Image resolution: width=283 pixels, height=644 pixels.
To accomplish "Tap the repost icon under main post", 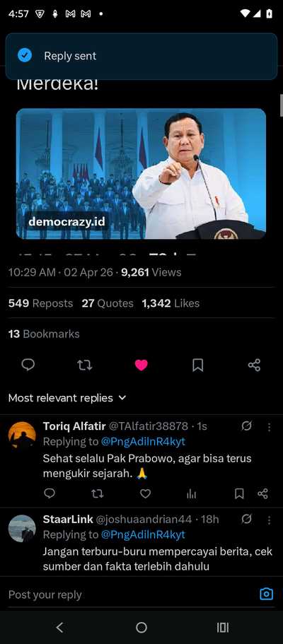I will point(85,365).
